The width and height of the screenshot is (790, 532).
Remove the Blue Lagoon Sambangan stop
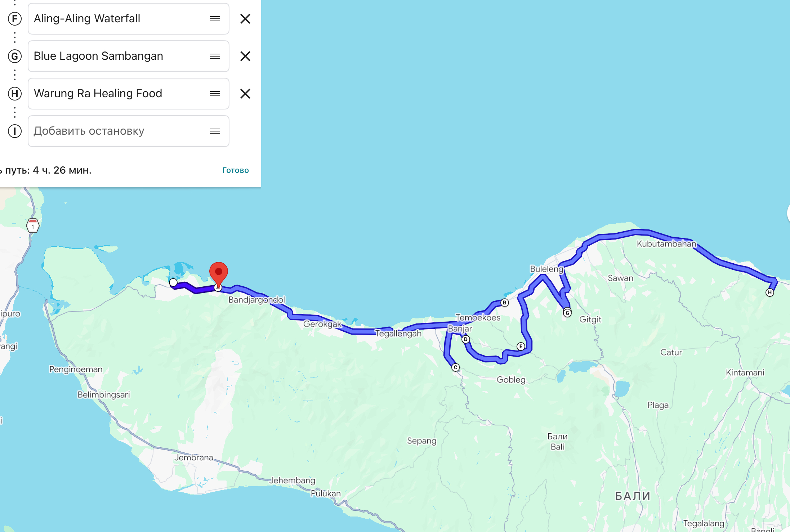(x=245, y=56)
